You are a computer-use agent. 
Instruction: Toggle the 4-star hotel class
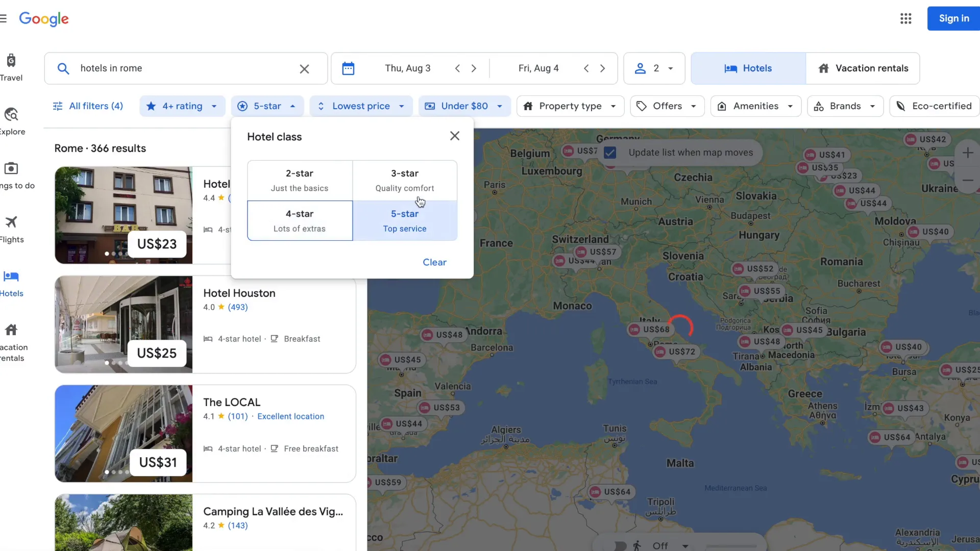300,220
